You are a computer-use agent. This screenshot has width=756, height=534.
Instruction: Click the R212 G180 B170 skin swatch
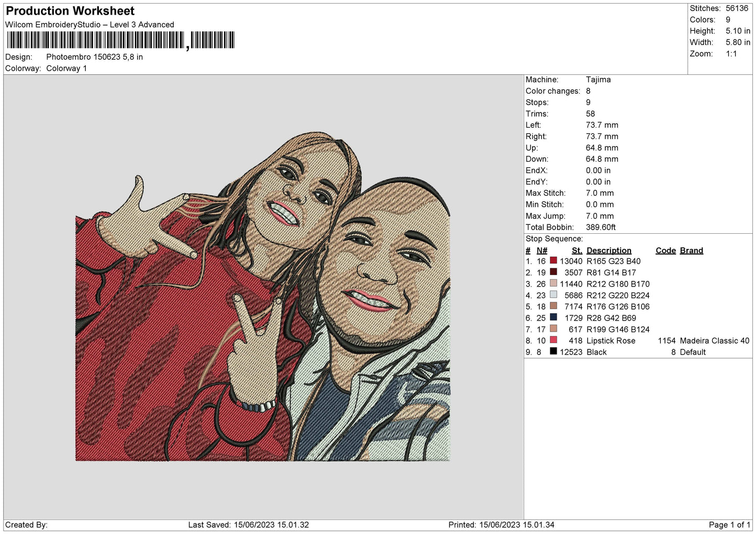(x=553, y=283)
